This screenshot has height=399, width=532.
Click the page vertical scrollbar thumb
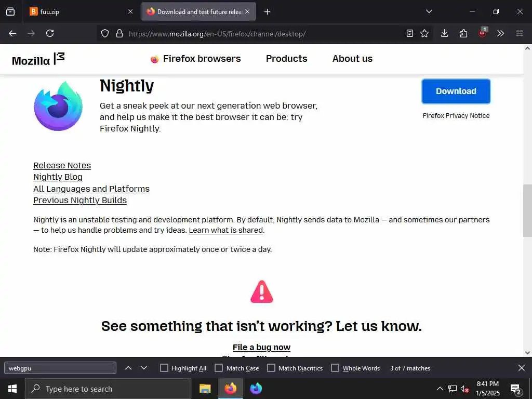527,210
